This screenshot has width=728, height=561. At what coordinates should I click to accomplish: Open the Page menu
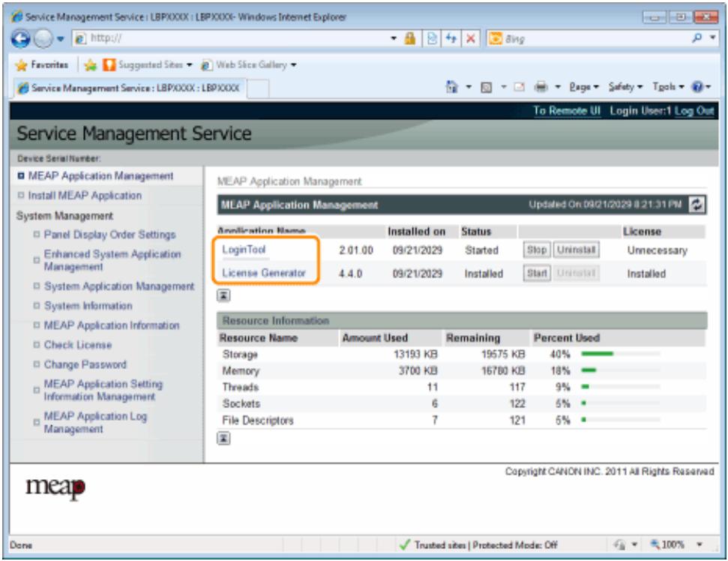click(x=584, y=86)
